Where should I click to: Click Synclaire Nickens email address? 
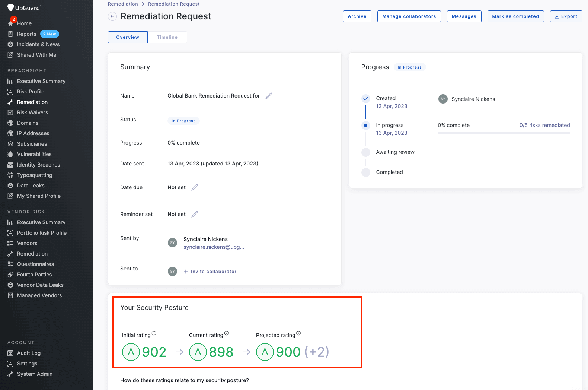(x=214, y=247)
